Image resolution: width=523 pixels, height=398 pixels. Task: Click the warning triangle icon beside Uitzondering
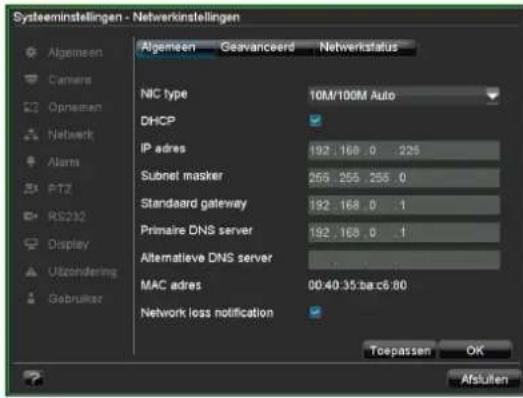click(x=31, y=272)
